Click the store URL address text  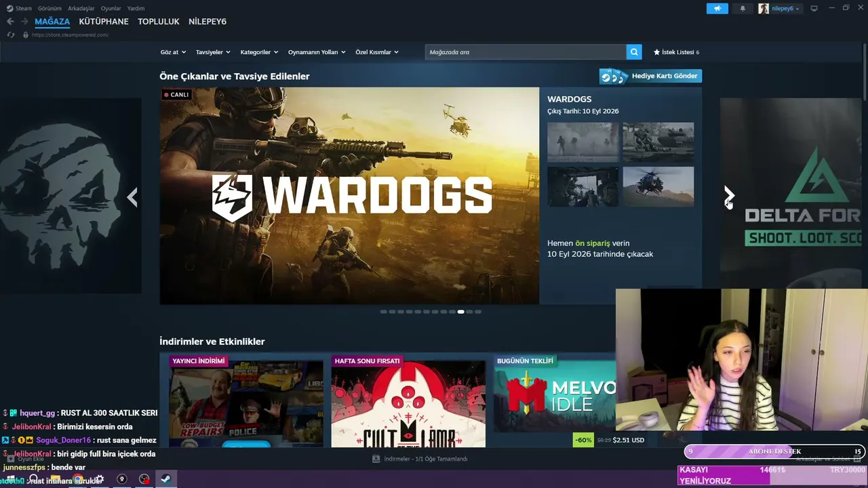tap(71, 35)
